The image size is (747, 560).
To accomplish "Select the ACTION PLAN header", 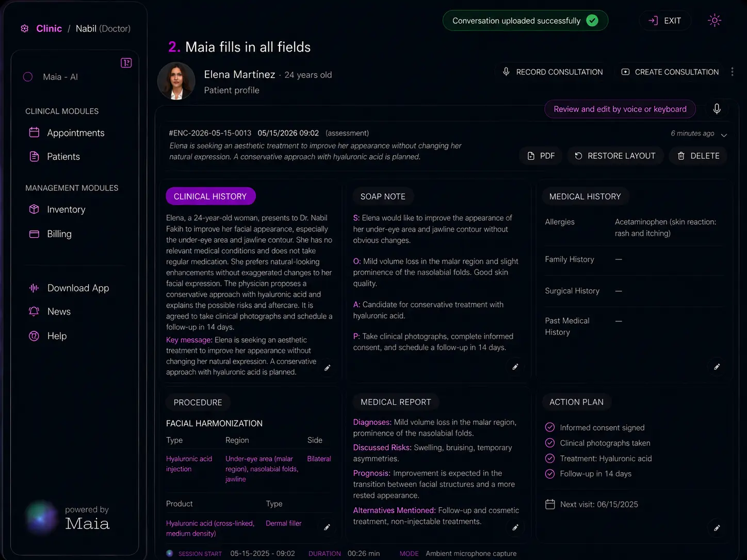I will 576,402.
